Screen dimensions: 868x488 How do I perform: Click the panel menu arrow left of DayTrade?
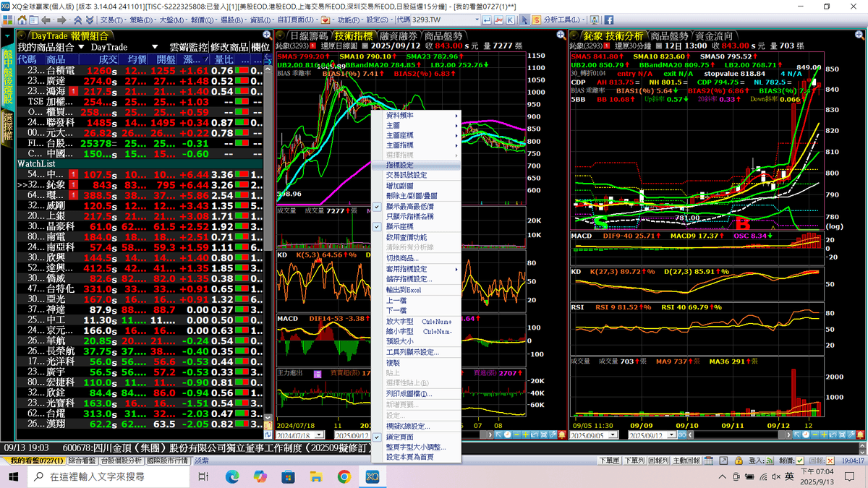pos(22,35)
